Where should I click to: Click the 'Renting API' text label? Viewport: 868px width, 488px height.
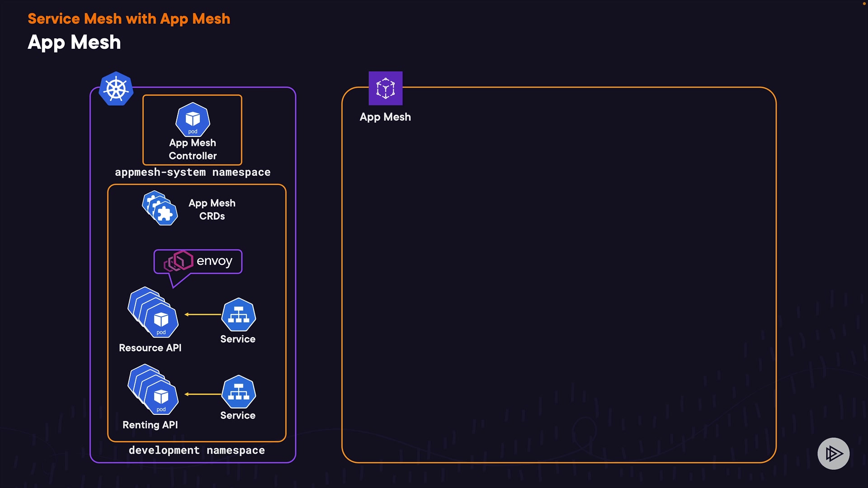point(150,425)
